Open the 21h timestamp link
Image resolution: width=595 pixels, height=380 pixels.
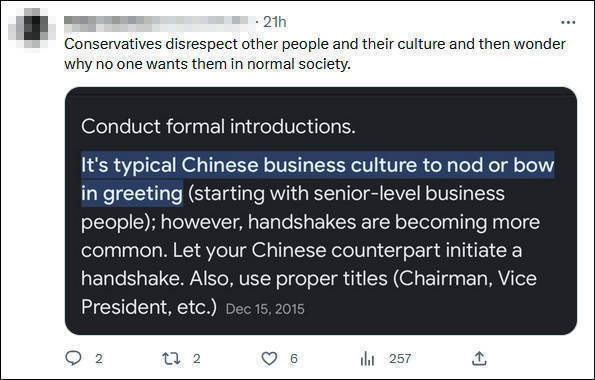(274, 22)
